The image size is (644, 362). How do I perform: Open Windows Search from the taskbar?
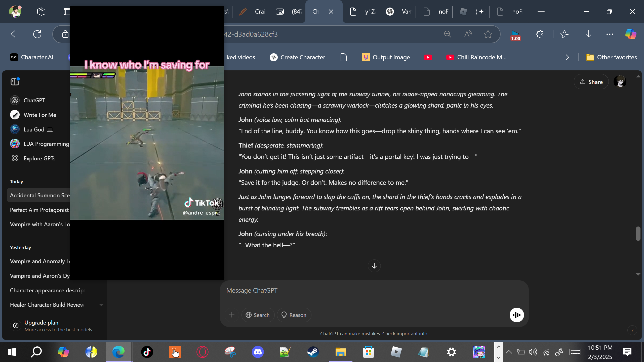[36, 352]
